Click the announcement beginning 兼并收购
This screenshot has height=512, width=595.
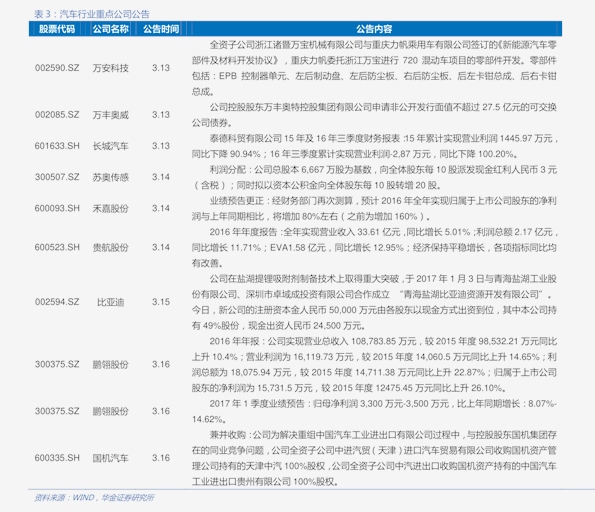point(374,458)
